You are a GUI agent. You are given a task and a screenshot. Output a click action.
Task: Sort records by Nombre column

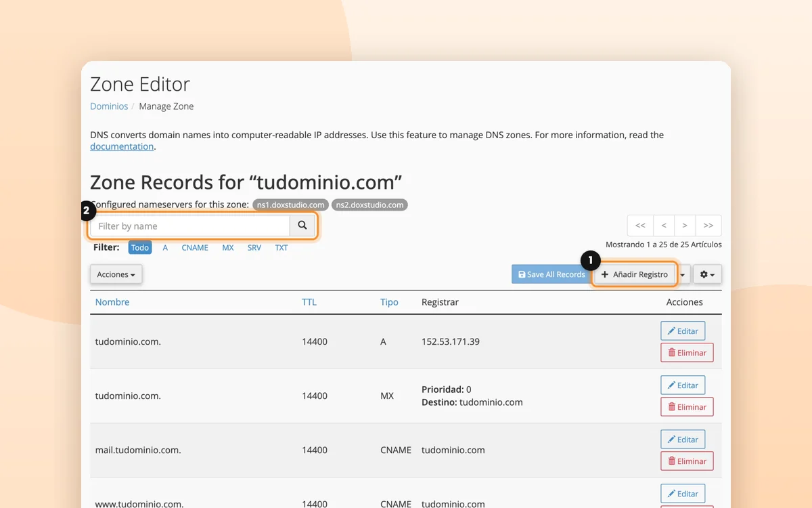tap(112, 302)
